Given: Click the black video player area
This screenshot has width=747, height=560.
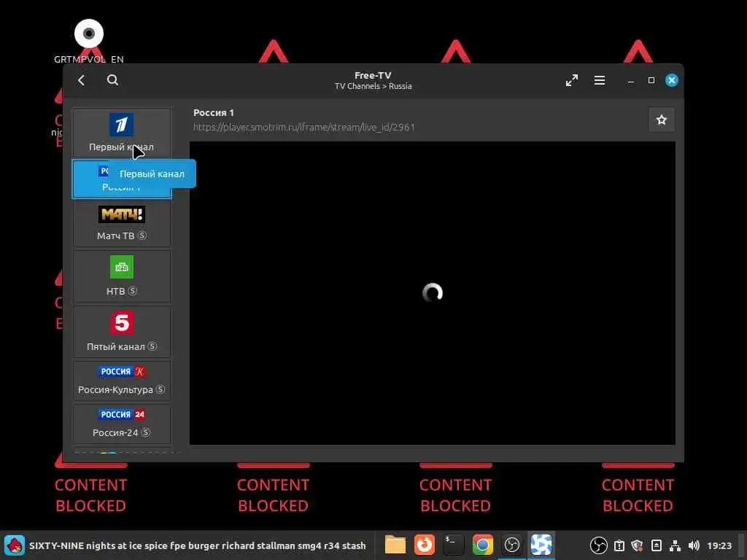Looking at the screenshot, I should (432, 293).
